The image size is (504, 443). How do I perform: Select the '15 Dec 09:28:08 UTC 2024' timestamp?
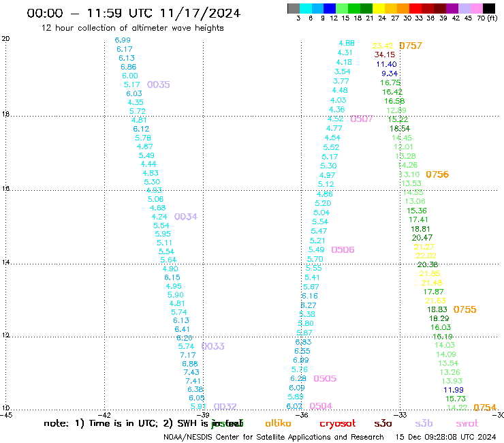tap(445, 437)
